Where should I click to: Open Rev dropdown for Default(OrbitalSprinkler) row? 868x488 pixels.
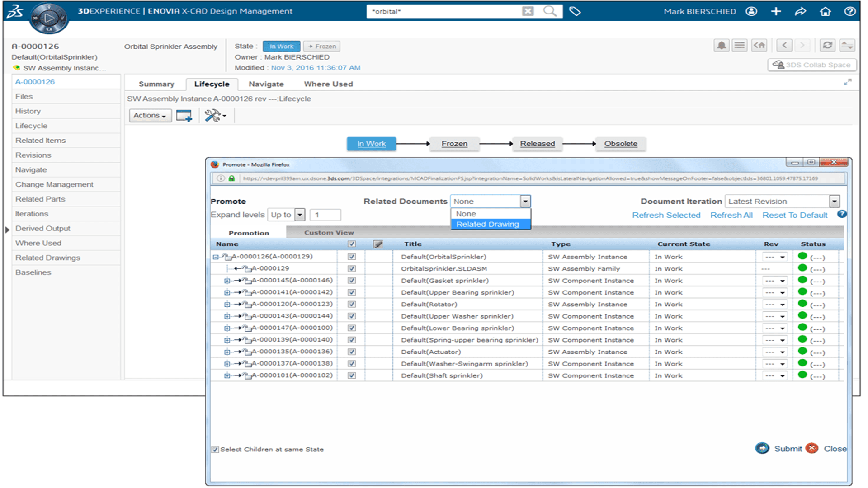click(775, 257)
